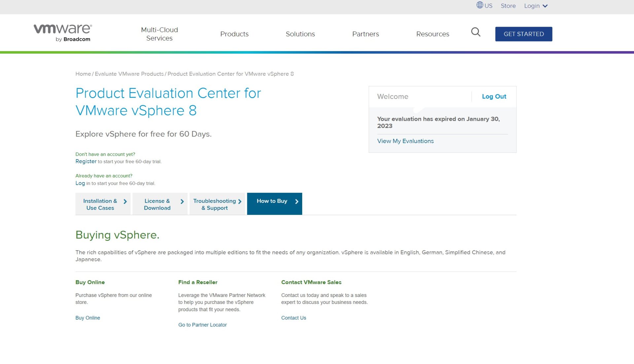Expand the Login dropdown
634x364 pixels.
coord(535,6)
